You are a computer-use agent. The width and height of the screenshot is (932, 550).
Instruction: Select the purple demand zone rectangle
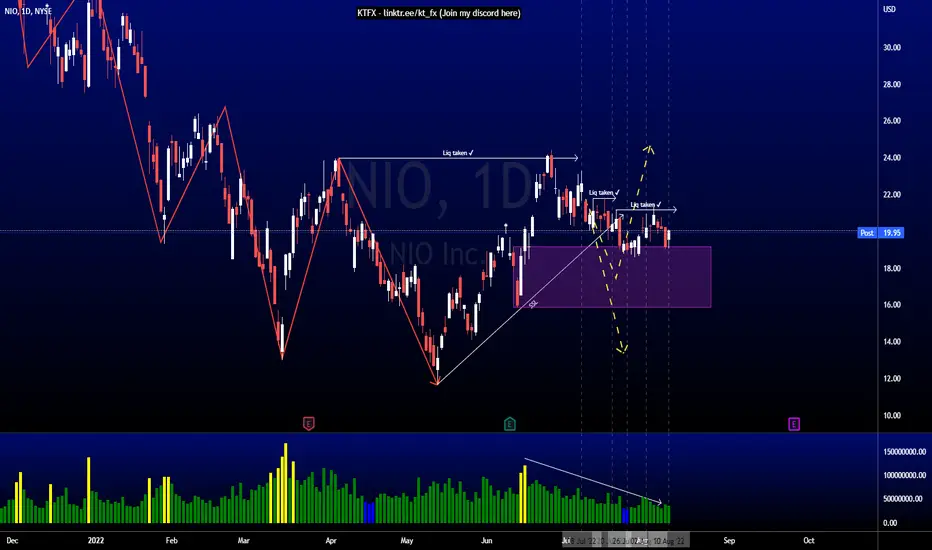tap(612, 277)
